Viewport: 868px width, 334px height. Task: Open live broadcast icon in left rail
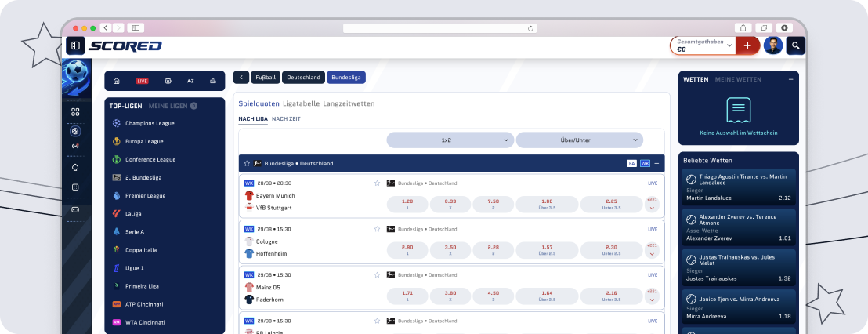point(75,147)
